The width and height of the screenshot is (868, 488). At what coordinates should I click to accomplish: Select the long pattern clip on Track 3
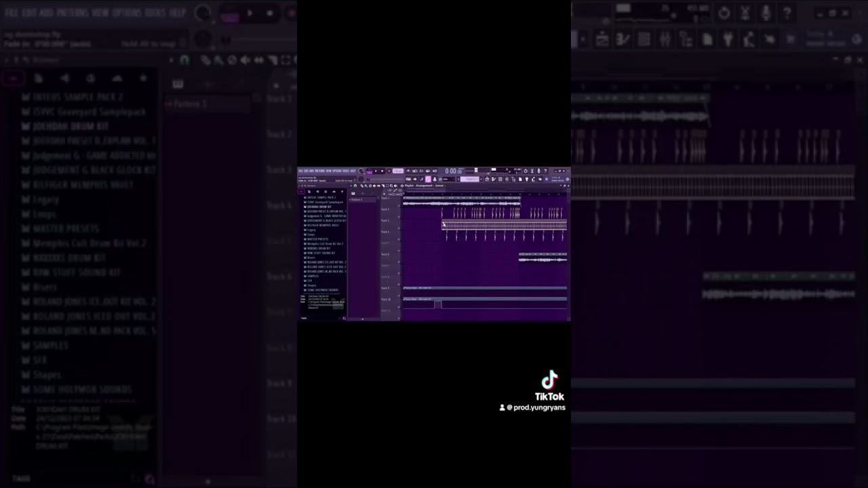point(504,224)
